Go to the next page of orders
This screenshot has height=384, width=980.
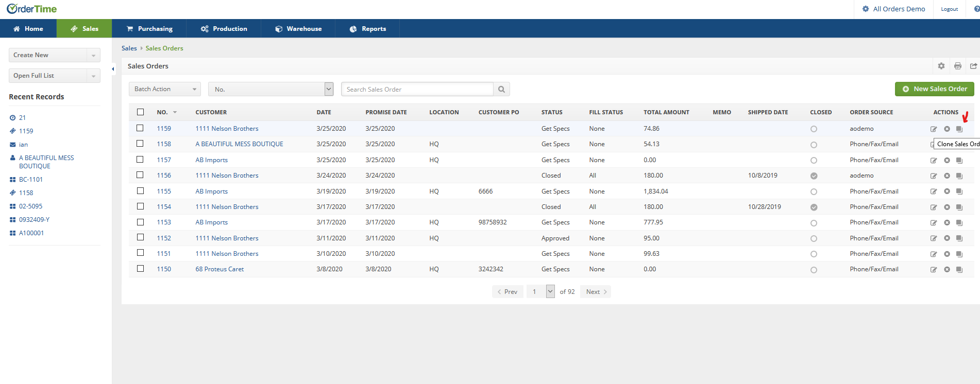click(596, 292)
